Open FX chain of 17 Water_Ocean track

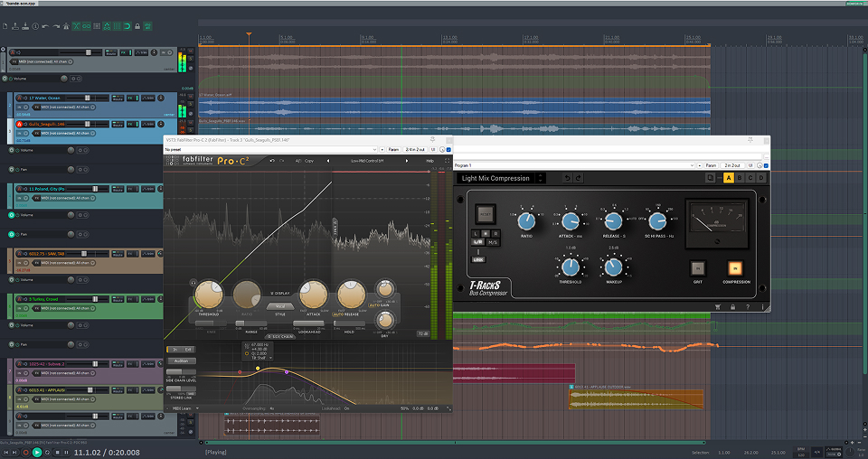pos(132,98)
